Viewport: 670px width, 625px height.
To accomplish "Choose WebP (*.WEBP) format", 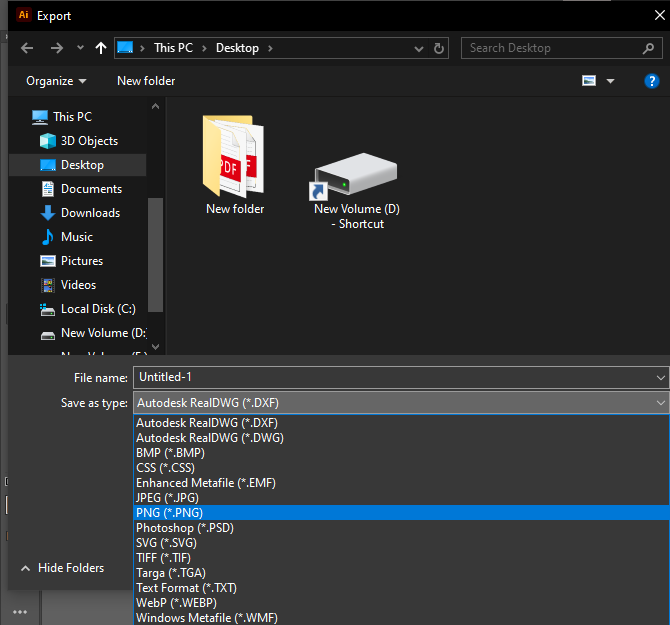I will tap(401, 603).
